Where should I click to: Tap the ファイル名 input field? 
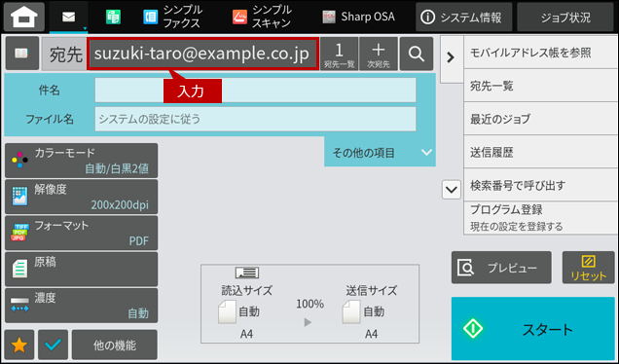click(x=255, y=119)
